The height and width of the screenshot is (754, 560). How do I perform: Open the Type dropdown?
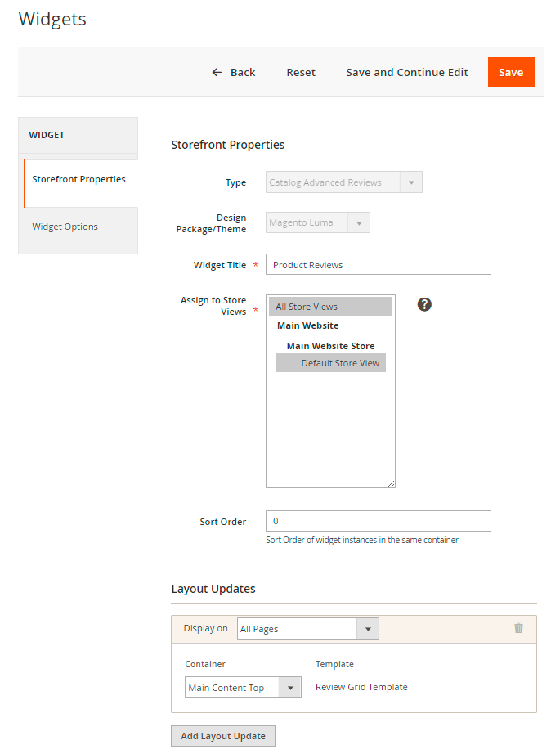(344, 182)
